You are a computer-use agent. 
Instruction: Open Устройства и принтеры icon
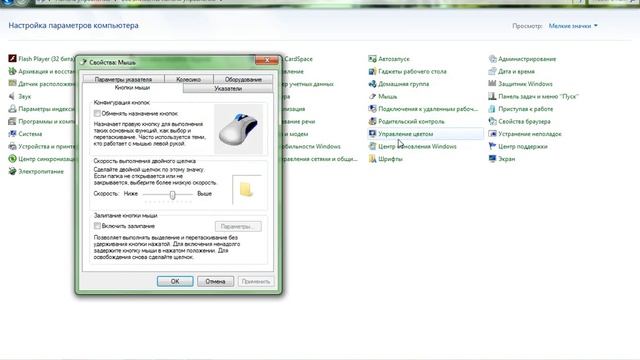(12, 146)
